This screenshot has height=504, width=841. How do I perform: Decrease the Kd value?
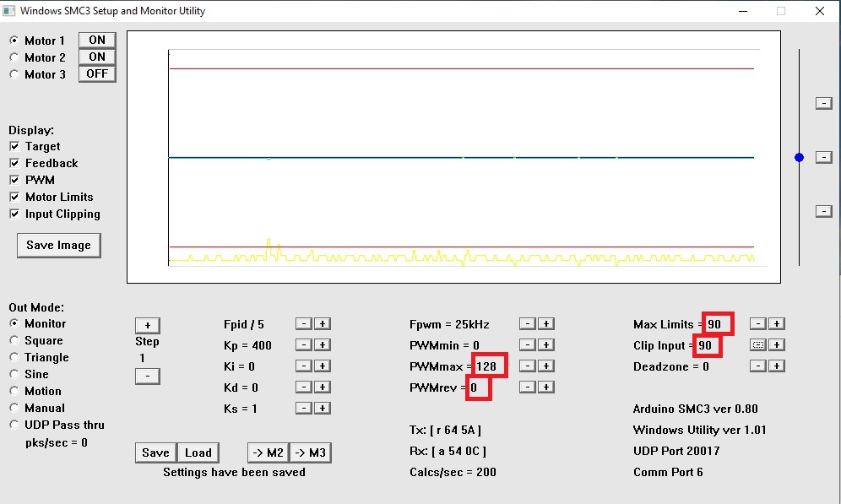coord(304,387)
